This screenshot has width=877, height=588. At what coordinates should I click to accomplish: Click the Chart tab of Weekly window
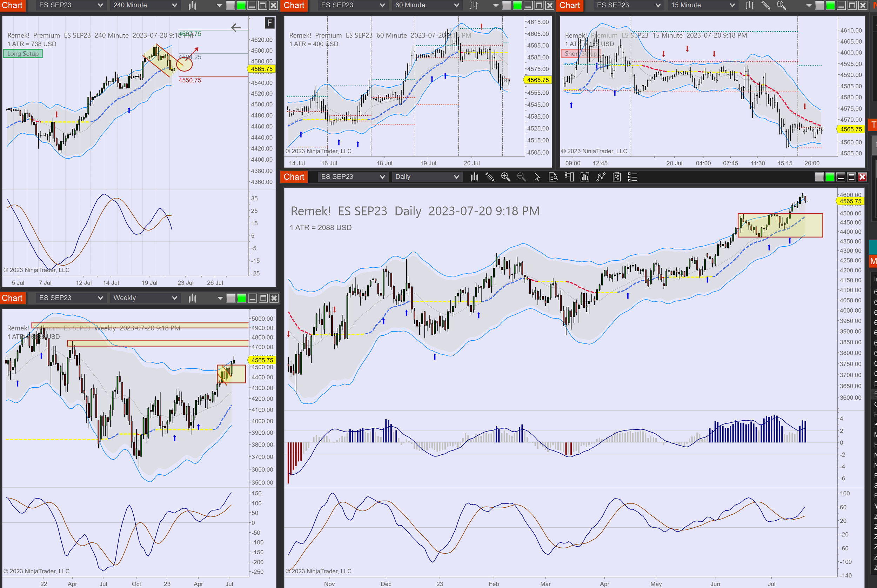coord(12,298)
